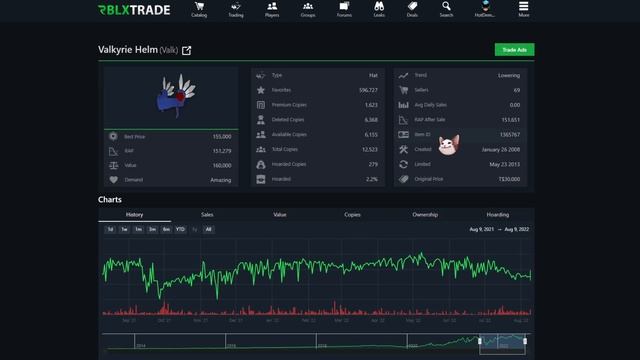This screenshot has height=360, width=640.
Task: Click the Demand value Amazing
Action: [x=221, y=180]
